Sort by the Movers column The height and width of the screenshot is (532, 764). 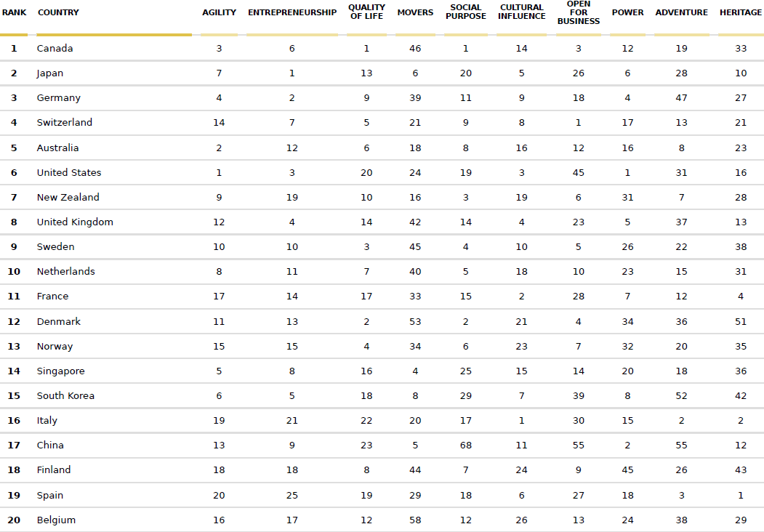tap(415, 12)
